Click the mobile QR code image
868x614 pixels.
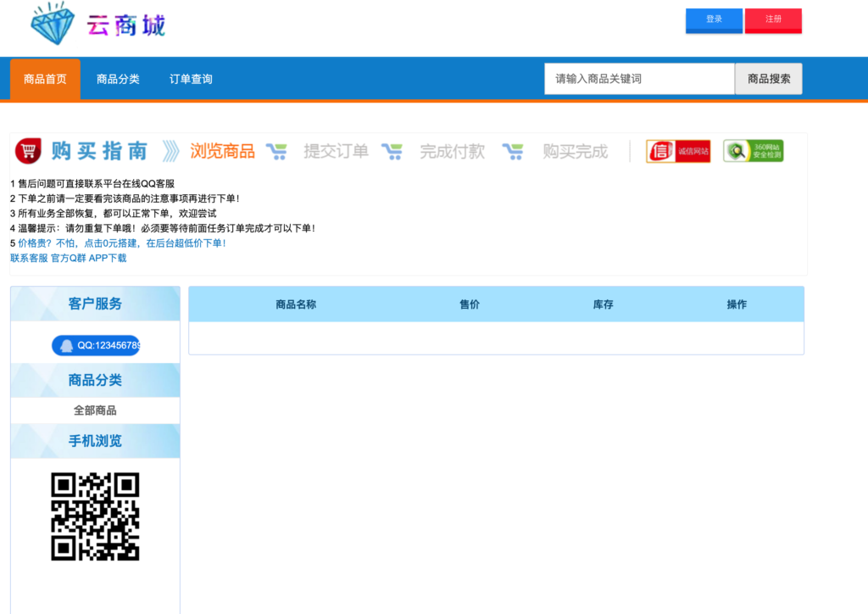[x=95, y=516]
